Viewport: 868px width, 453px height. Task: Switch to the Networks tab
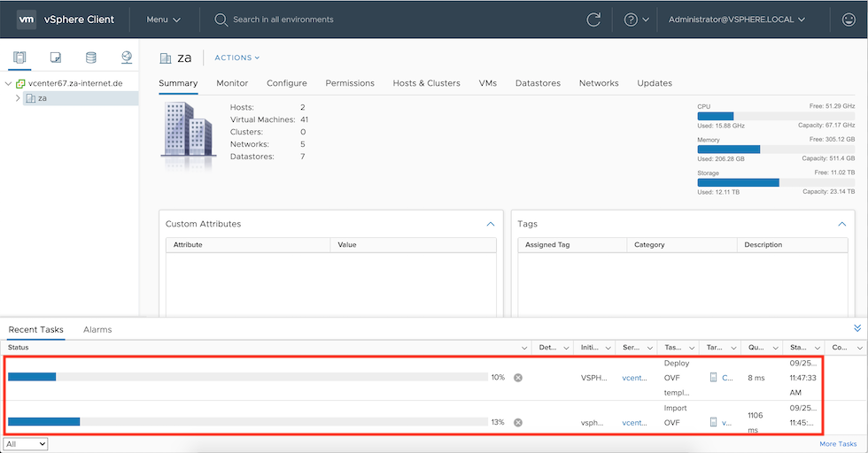coord(599,83)
